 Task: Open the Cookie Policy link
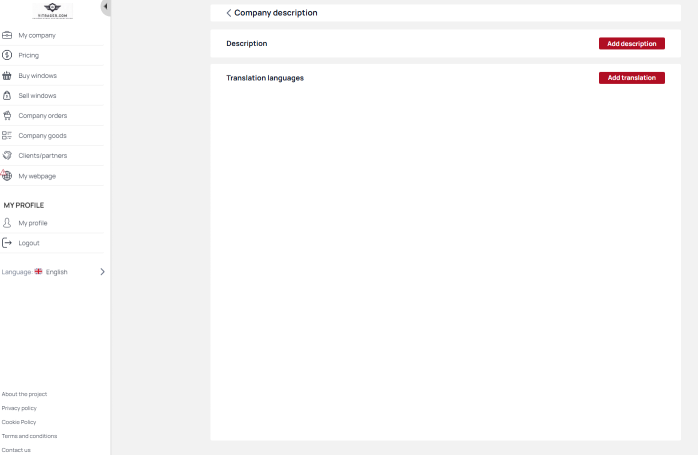pos(19,422)
